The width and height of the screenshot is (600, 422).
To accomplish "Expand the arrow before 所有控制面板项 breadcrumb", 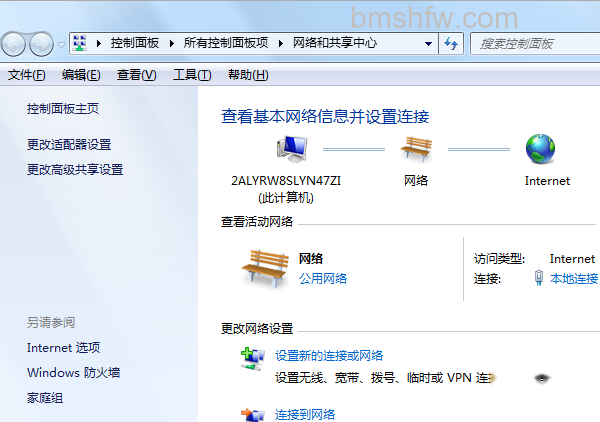I will [172, 44].
